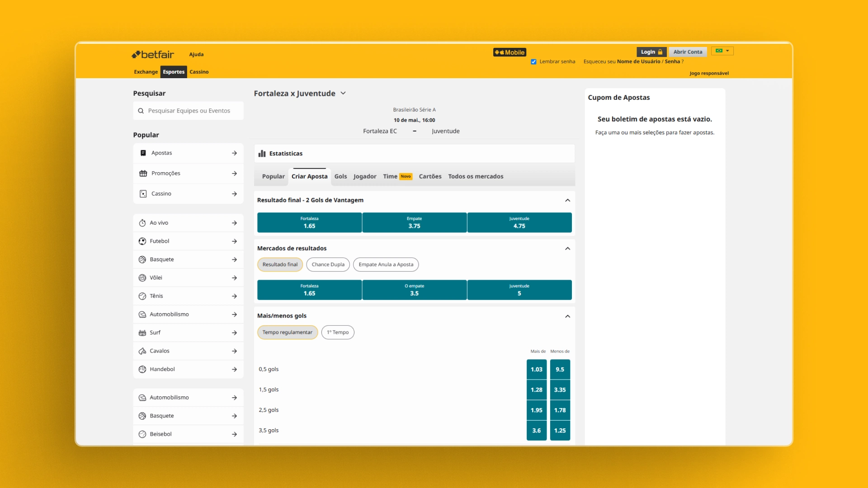
Task: Select Menos de 1.25 odds for 3,5 gols
Action: (x=560, y=431)
